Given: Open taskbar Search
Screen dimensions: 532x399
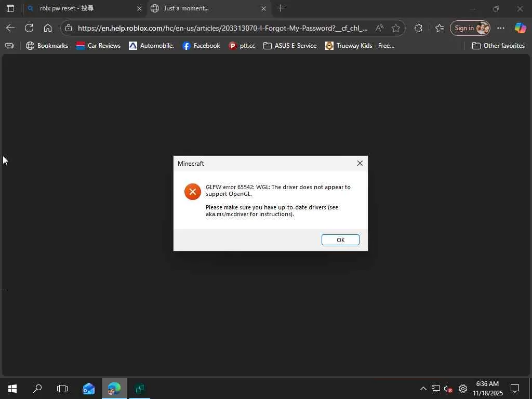Looking at the screenshot, I should click(x=37, y=389).
